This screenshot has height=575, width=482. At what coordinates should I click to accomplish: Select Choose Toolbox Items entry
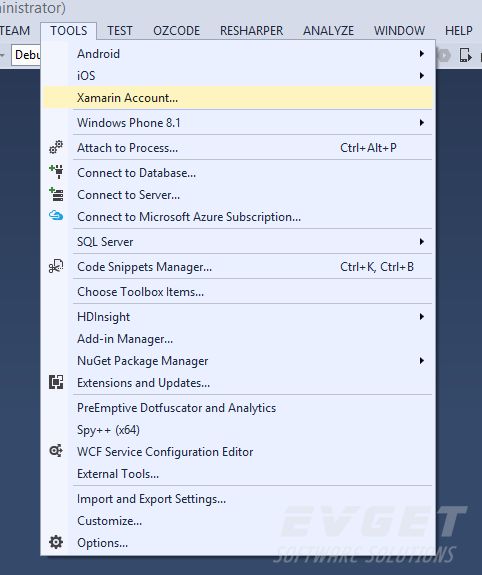pyautogui.click(x=238, y=292)
